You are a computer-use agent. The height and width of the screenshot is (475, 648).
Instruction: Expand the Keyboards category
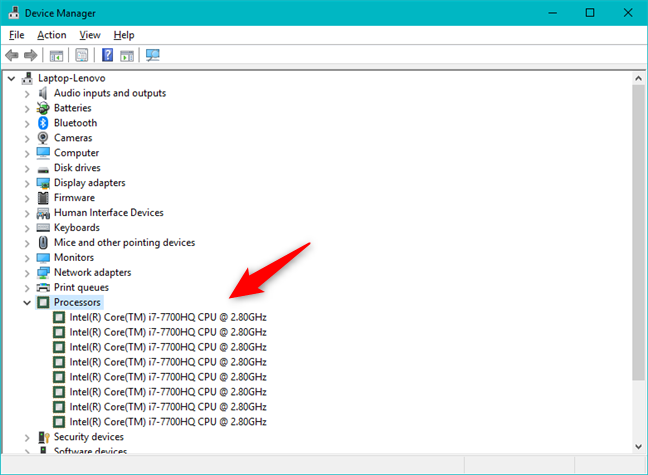point(27,228)
